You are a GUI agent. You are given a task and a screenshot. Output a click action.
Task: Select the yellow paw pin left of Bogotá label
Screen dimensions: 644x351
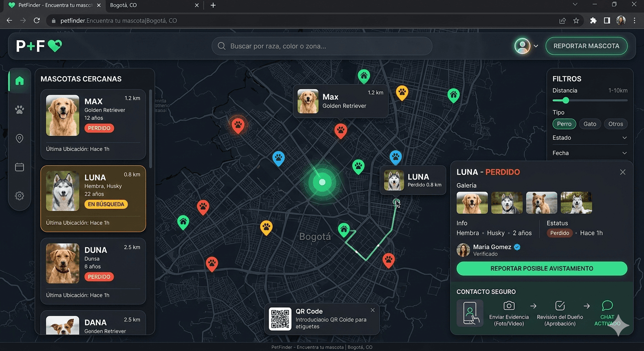point(266,227)
